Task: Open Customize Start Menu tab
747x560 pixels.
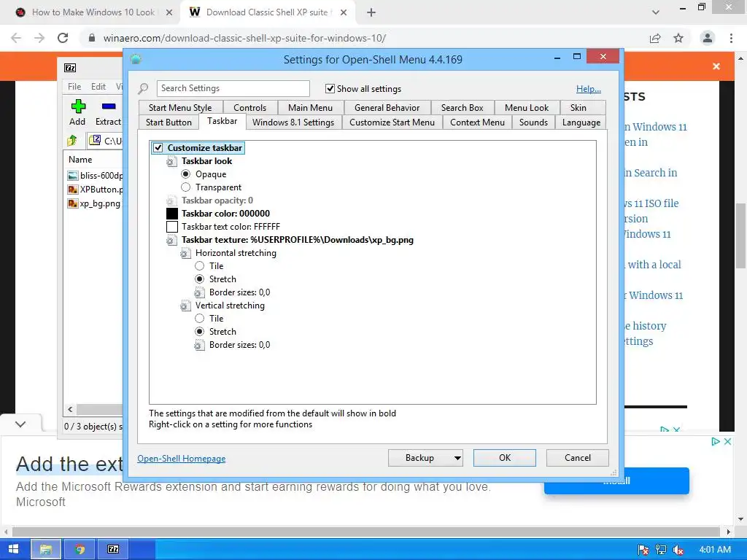Action: 392,122
